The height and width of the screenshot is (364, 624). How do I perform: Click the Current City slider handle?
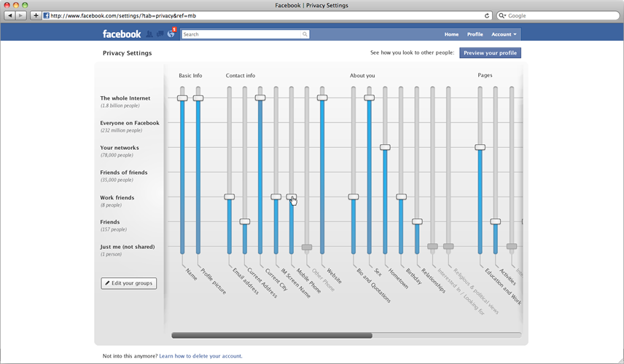point(260,98)
